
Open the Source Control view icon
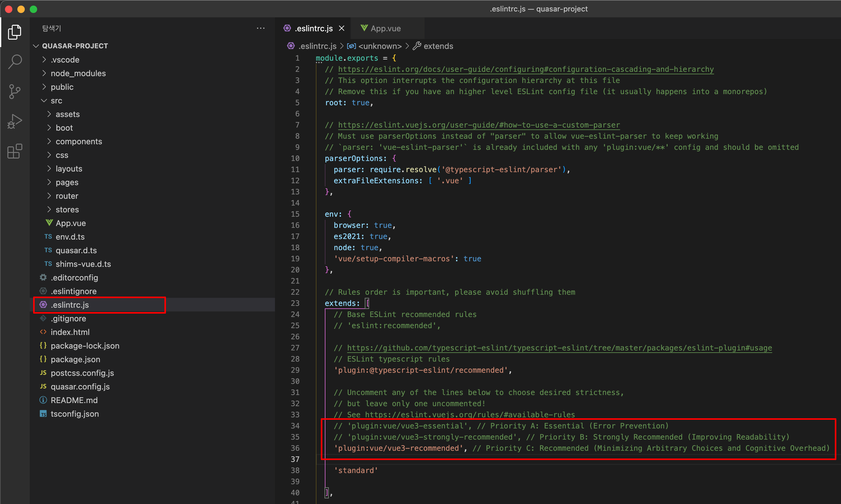tap(15, 91)
